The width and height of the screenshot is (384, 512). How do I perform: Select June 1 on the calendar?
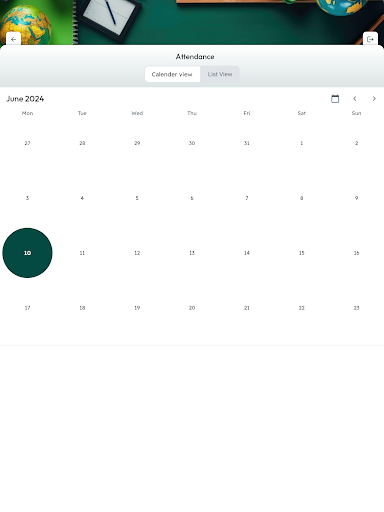pos(302,143)
